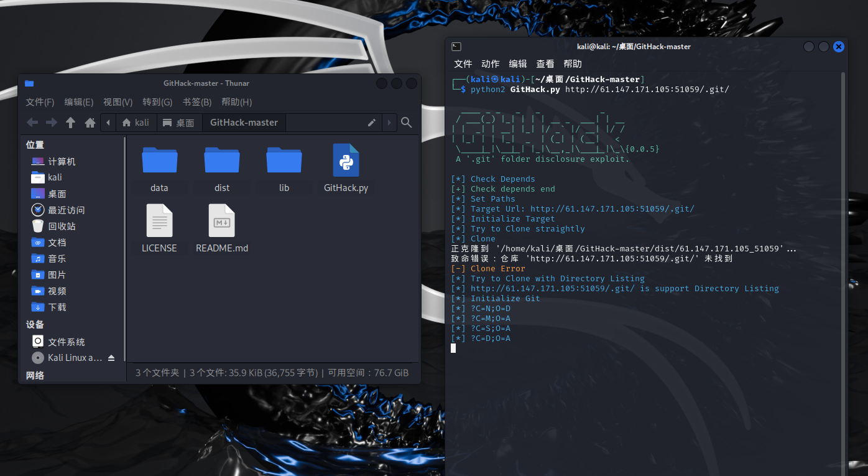Select 桌面 path bar button
Image resolution: width=868 pixels, height=476 pixels.
pos(179,123)
